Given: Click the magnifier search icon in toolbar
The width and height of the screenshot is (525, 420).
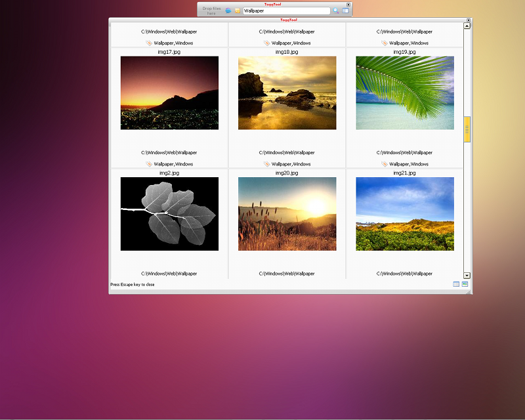Looking at the screenshot, I should click(x=336, y=10).
